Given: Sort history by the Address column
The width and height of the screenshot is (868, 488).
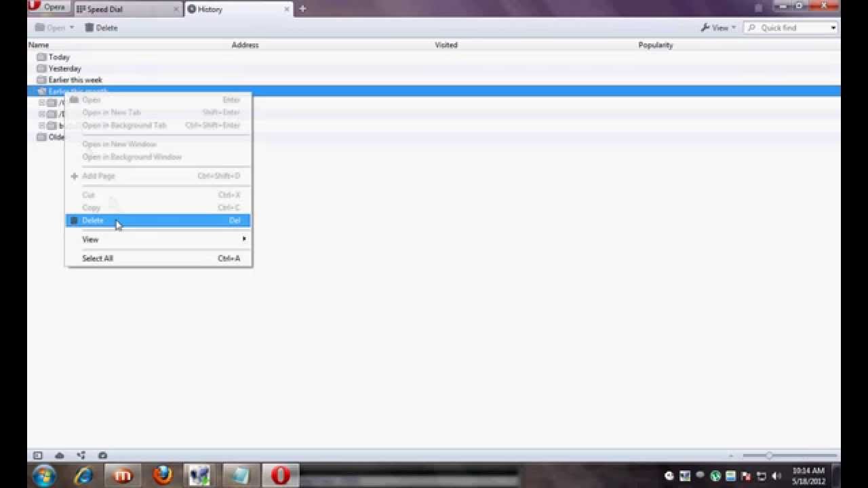Looking at the screenshot, I should tap(245, 45).
